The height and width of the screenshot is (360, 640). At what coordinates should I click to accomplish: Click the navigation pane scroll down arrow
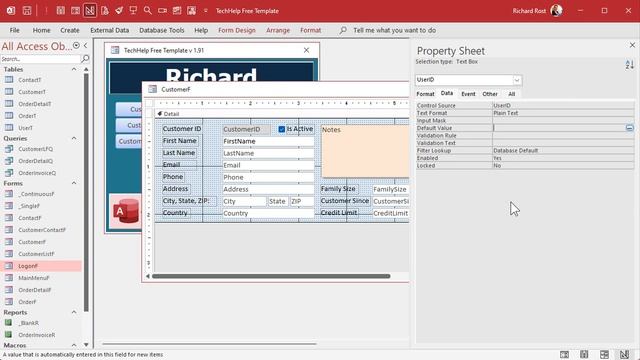[x=86, y=345]
